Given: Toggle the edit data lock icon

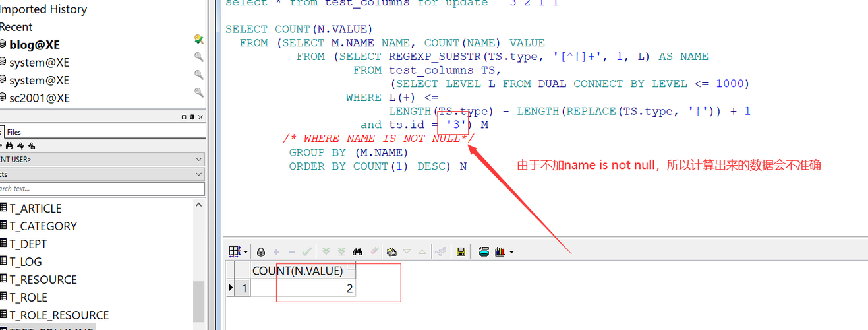Looking at the screenshot, I should click(x=261, y=251).
